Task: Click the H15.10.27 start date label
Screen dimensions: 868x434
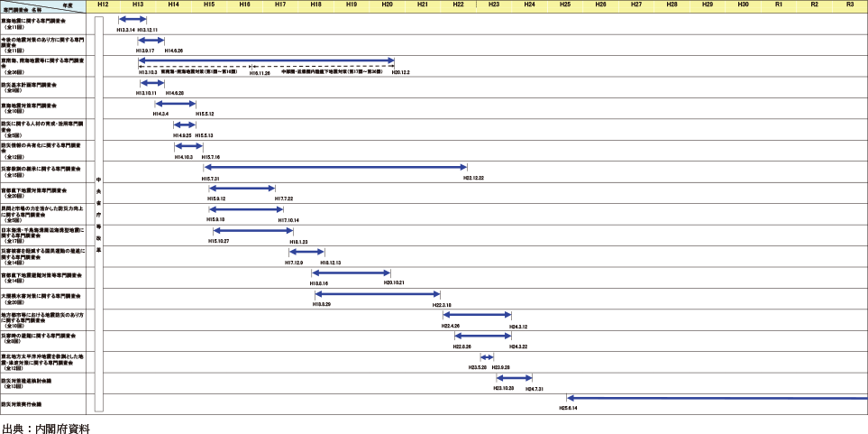Action: point(219,242)
